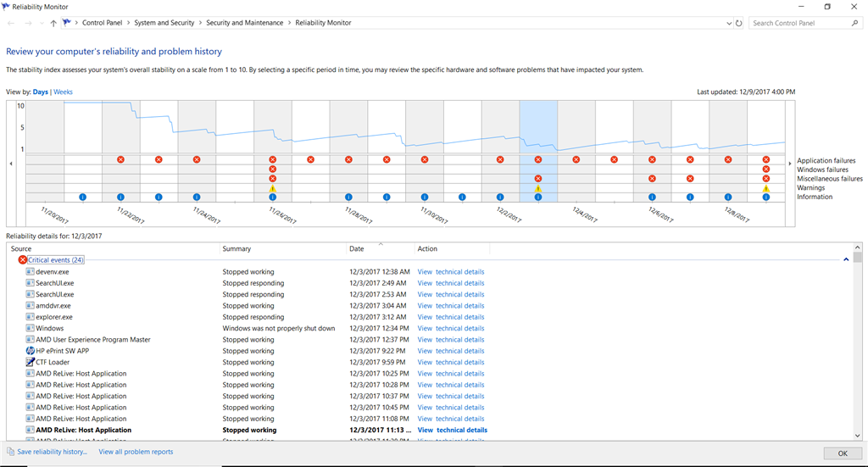Switch chart view to Weeks
The height and width of the screenshot is (467, 868).
coord(63,92)
